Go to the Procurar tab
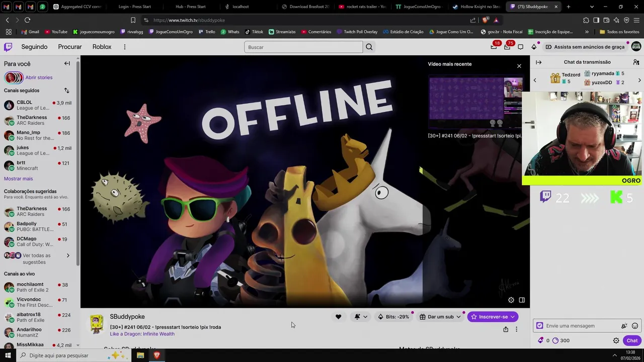Screen dimensions: 644x362 coord(70,47)
